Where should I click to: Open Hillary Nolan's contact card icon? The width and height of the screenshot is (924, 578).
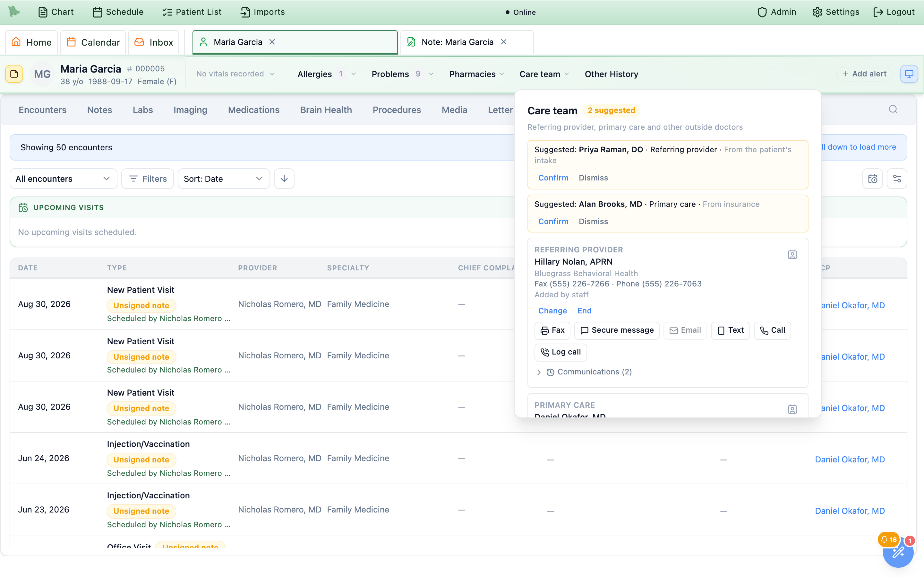coord(792,255)
